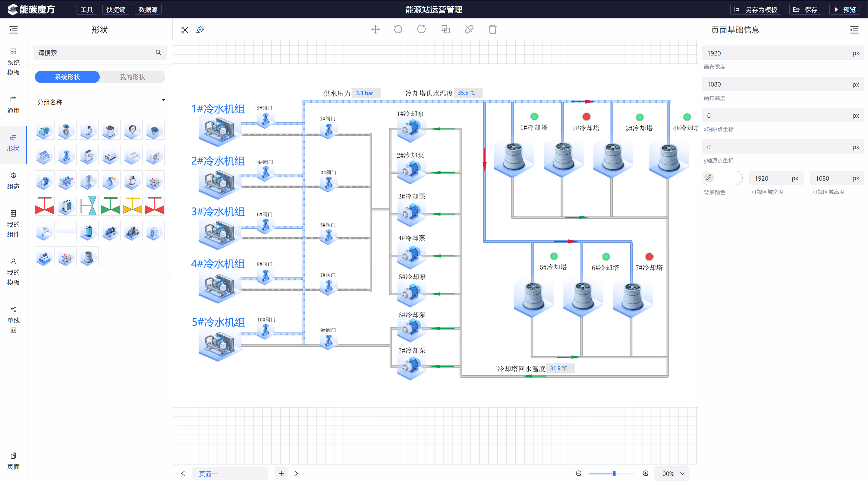Open the 100% zoom level dropdown

671,473
